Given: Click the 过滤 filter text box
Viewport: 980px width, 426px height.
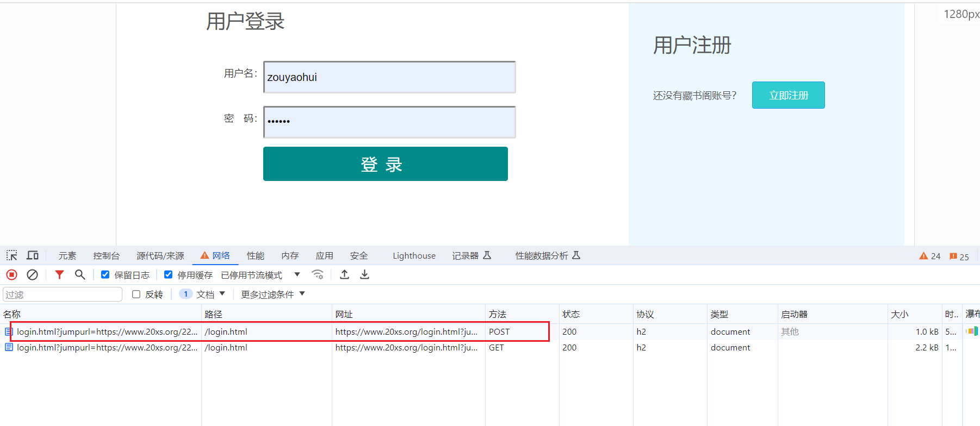Looking at the screenshot, I should tap(63, 295).
